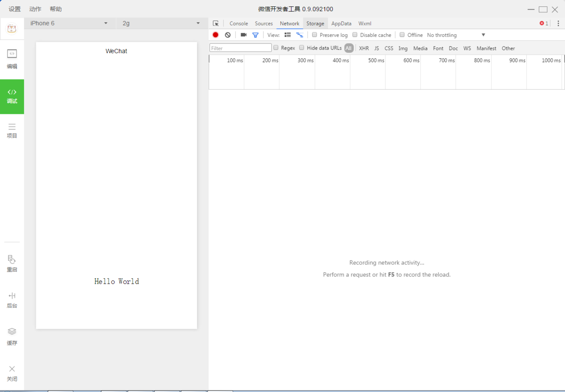Image resolution: width=565 pixels, height=392 pixels.
Task: Enable the Preserve log checkbox
Action: click(x=314, y=35)
